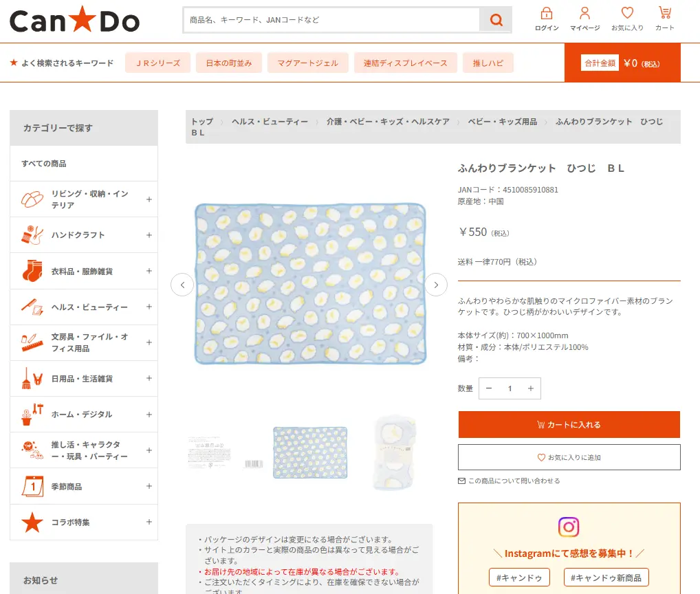Focus the product search input field
Image resolution: width=700 pixels, height=594 pixels.
pyautogui.click(x=331, y=20)
